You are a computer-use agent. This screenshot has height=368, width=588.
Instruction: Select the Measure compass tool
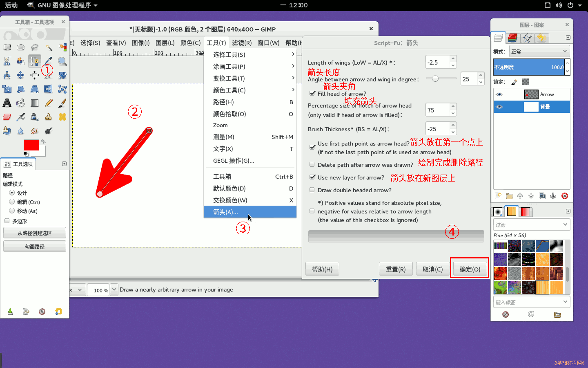tap(7, 75)
